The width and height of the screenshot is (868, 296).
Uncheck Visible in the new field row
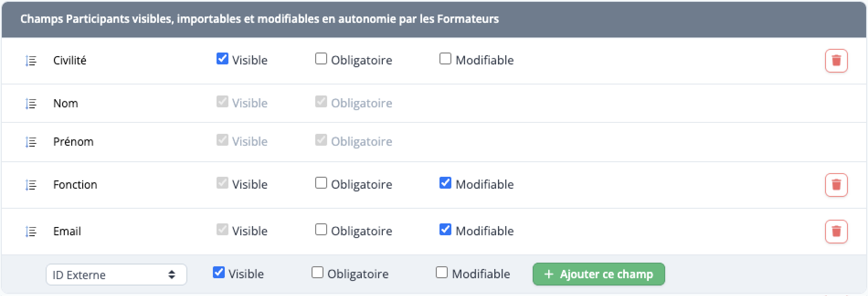219,273
